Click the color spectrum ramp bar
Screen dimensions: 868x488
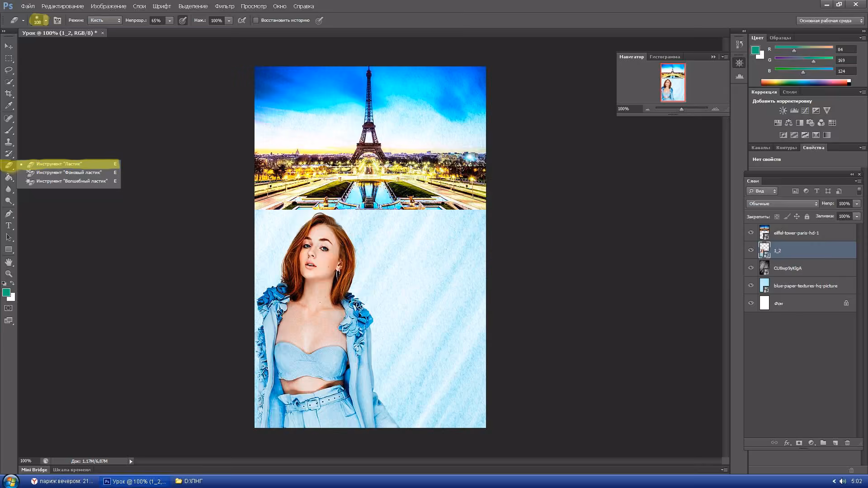(x=806, y=82)
